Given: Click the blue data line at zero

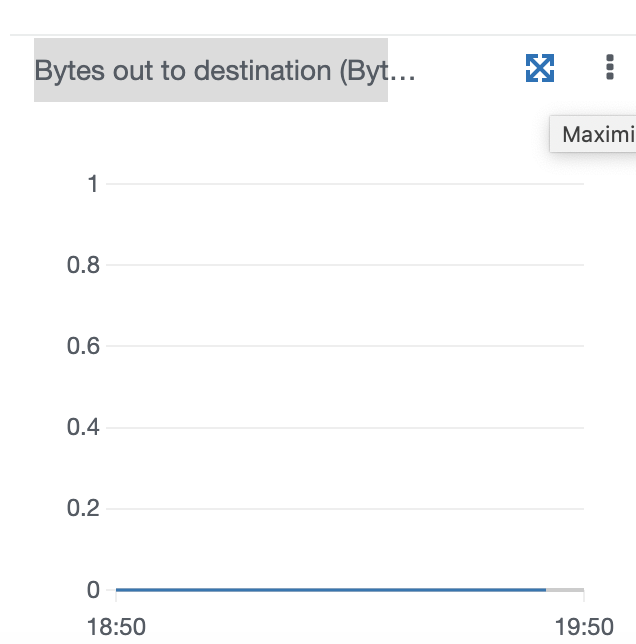Looking at the screenshot, I should [331, 590].
